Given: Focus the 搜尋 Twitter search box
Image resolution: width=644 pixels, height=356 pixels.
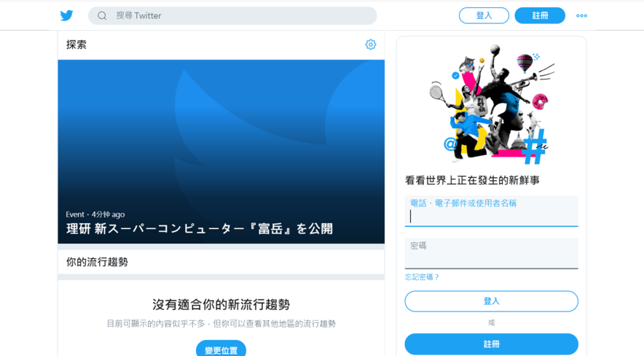Looking at the screenshot, I should click(232, 15).
